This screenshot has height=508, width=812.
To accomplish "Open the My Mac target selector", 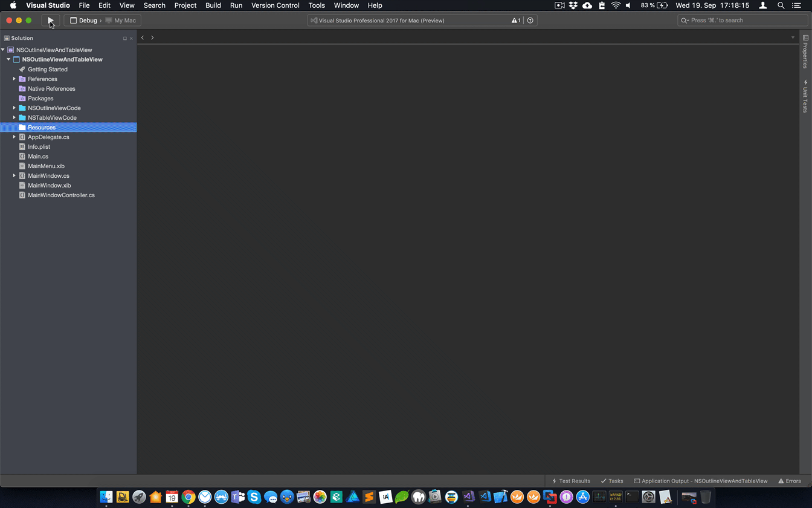I will 121,21.
